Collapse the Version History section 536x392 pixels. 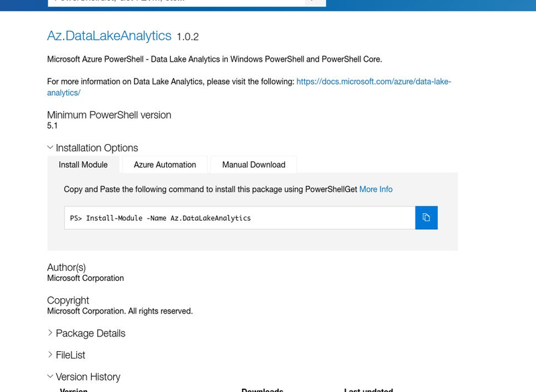[x=84, y=377]
